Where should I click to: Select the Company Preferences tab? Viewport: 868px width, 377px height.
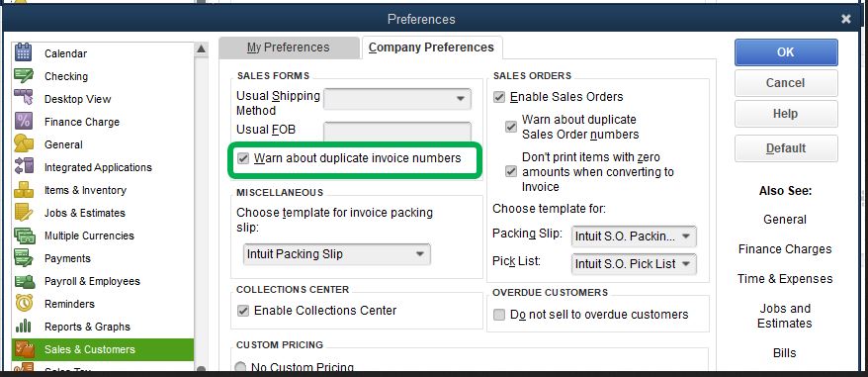(431, 47)
